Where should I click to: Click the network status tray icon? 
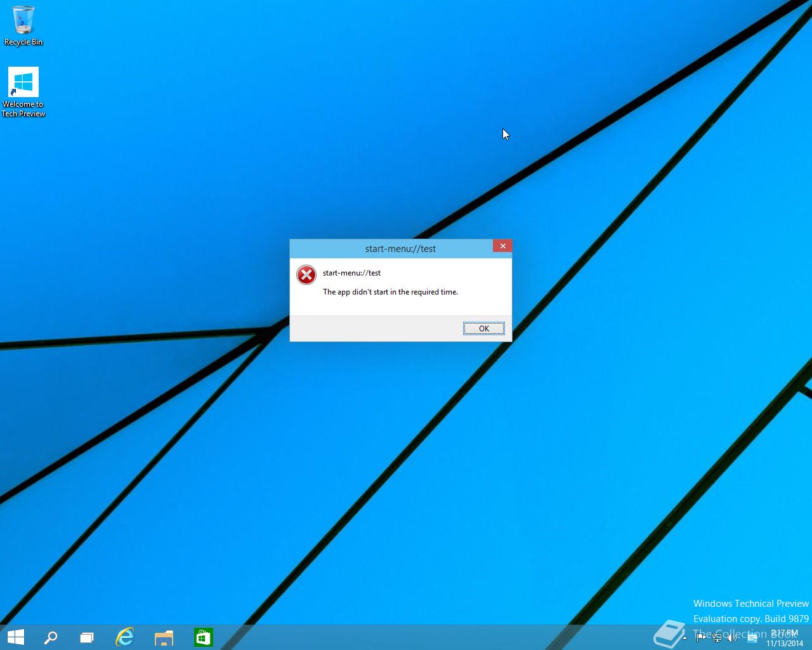(x=717, y=638)
